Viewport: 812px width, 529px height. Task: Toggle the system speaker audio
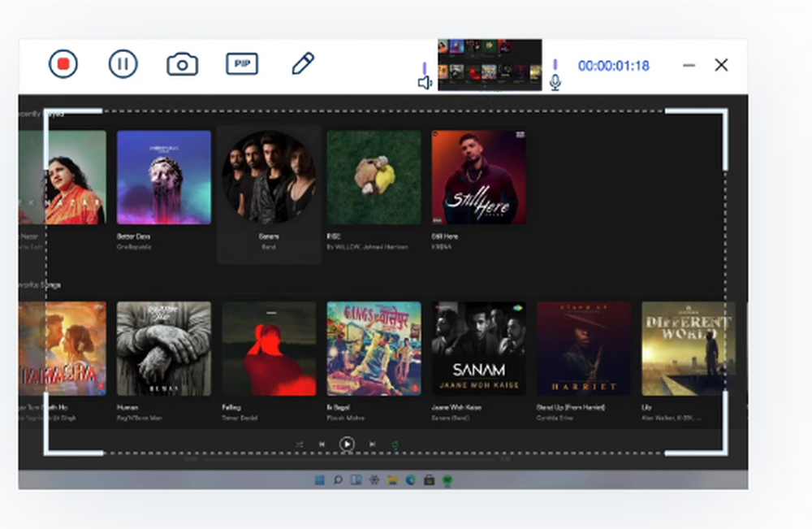pos(425,82)
